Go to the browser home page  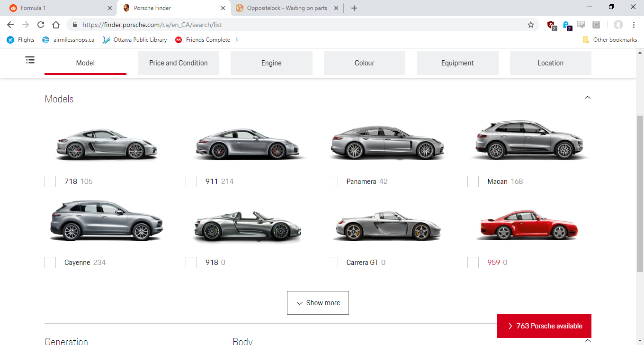tap(56, 25)
